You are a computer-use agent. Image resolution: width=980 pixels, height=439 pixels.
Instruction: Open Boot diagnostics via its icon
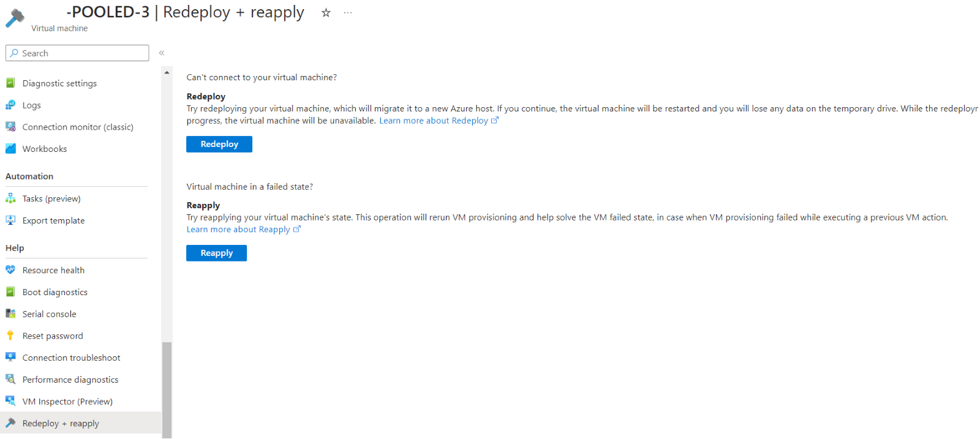pyautogui.click(x=11, y=291)
